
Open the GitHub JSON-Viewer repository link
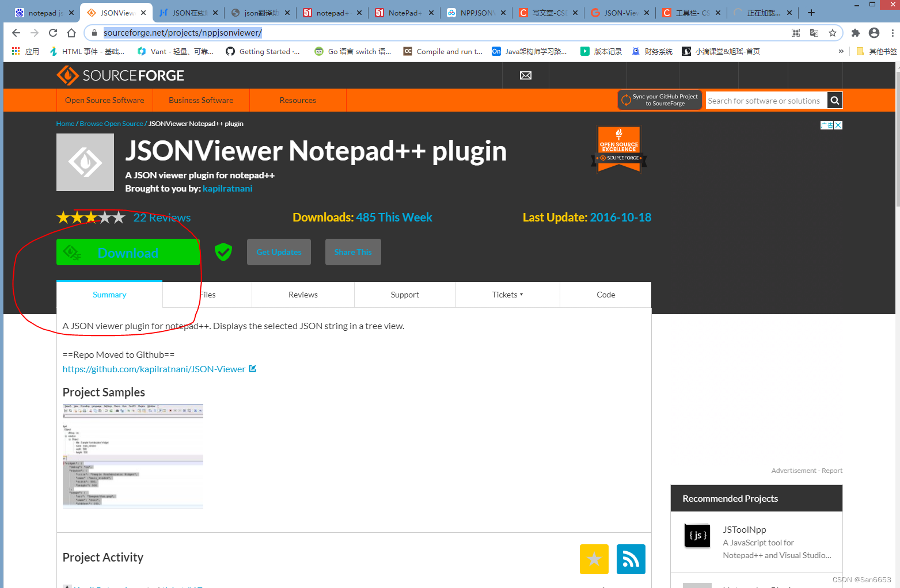coord(154,369)
